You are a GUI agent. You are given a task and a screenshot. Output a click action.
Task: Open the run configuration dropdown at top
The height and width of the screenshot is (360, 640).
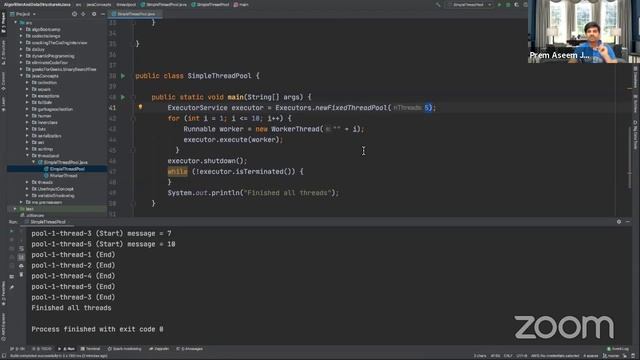(x=469, y=5)
